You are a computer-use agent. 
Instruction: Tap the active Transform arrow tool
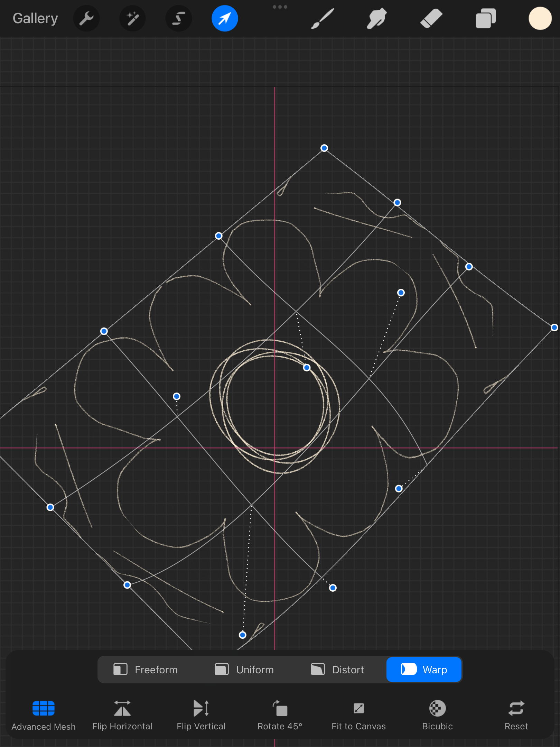[225, 18]
